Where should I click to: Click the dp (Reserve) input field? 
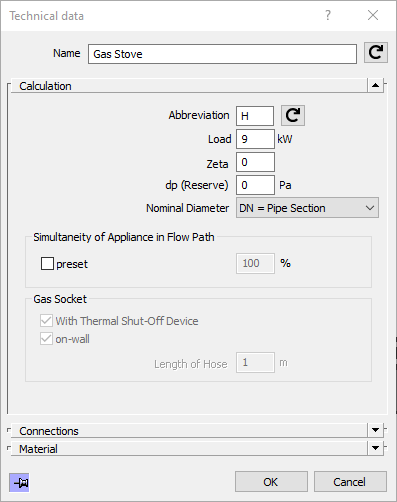click(255, 185)
